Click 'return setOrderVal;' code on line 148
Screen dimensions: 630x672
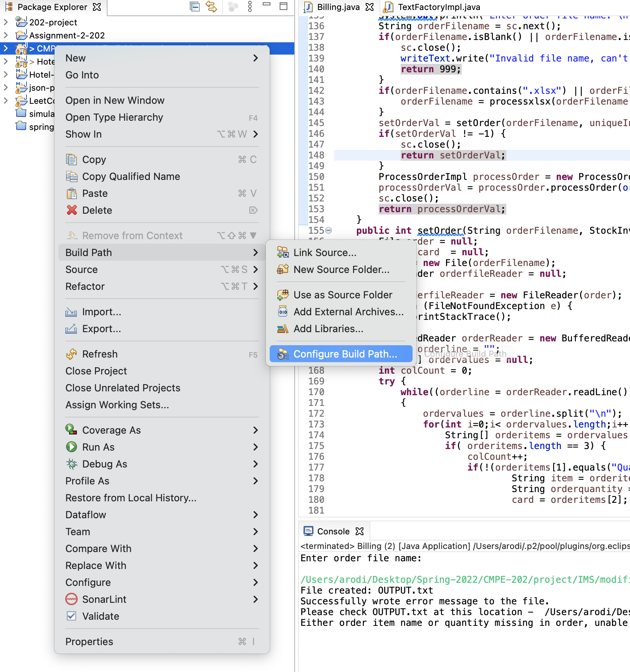click(453, 155)
